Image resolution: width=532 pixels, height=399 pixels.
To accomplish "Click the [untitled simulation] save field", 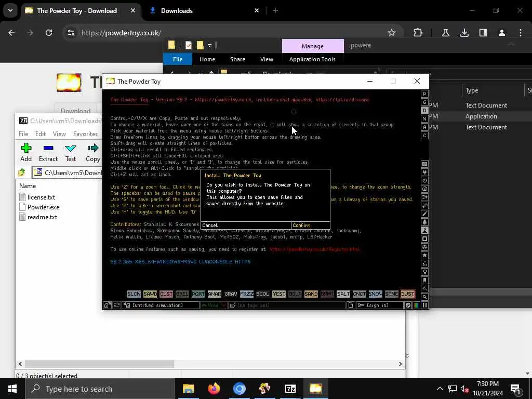I will (x=161, y=305).
